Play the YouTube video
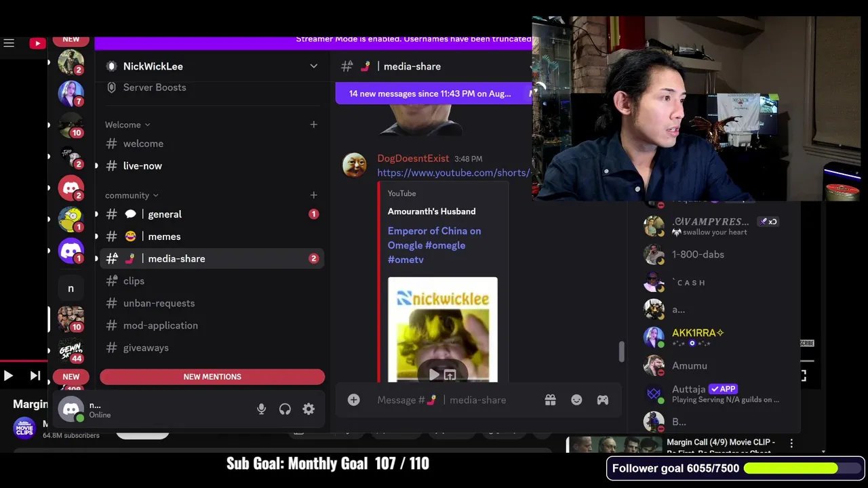 pyautogui.click(x=8, y=375)
